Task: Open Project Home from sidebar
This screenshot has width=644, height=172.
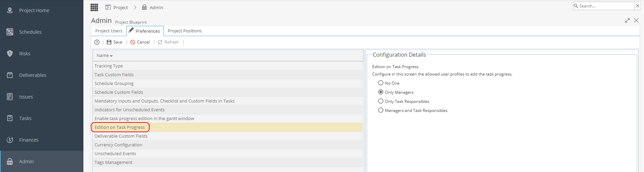Action: click(x=34, y=10)
